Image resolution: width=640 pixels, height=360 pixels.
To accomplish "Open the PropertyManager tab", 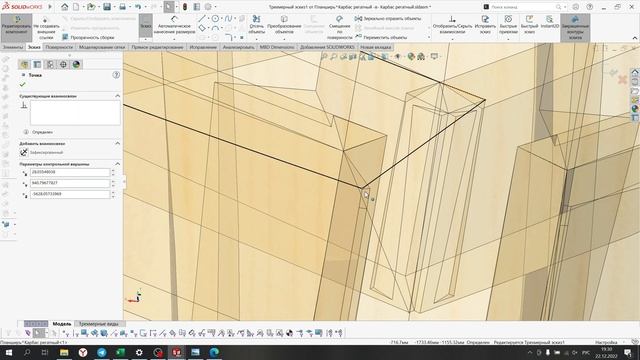I will click(37, 64).
